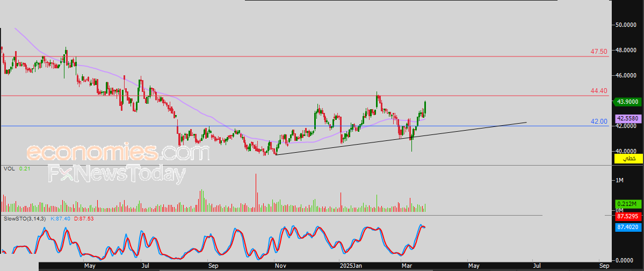Click the tallest red volume spike bar

(x=256, y=192)
